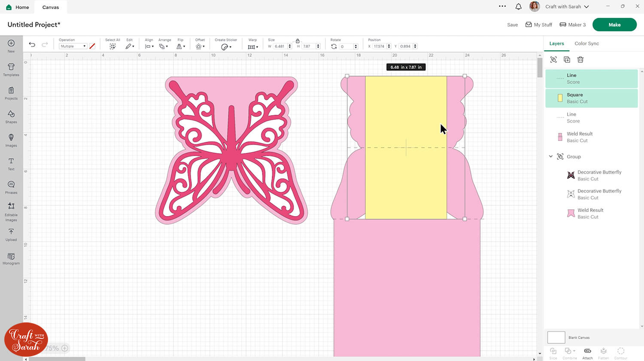644x361 pixels.
Task: Delete selected layer with trash icon
Action: coord(580,60)
